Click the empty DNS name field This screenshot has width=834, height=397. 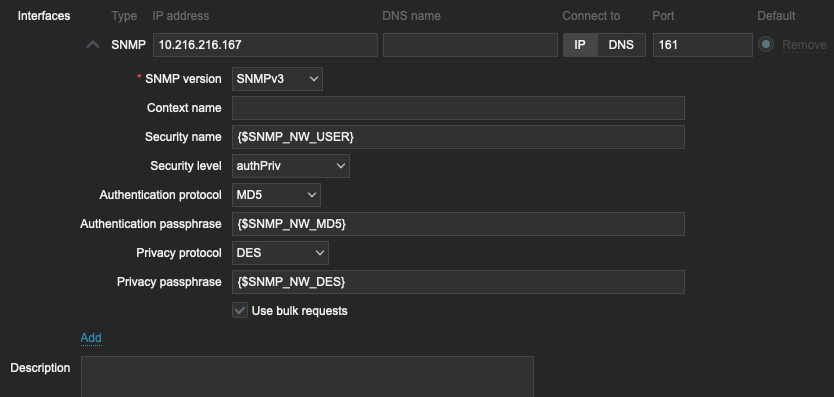[x=470, y=45]
